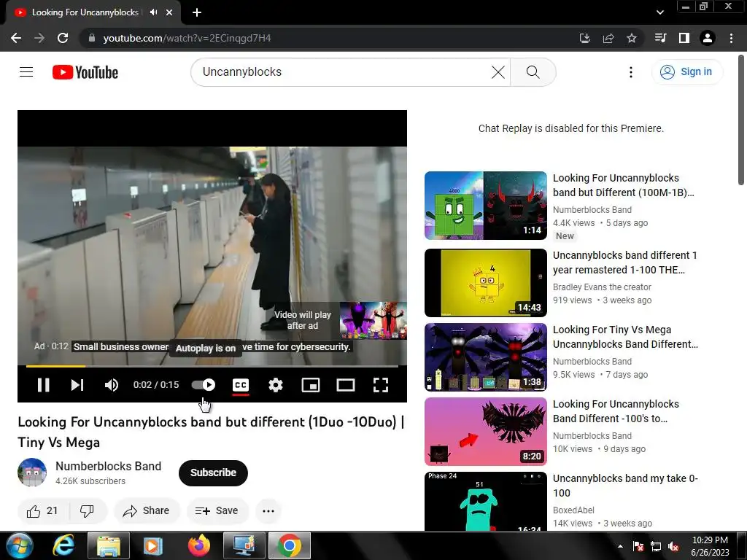
Task: Open the Chrome three-dot menu
Action: (731, 38)
